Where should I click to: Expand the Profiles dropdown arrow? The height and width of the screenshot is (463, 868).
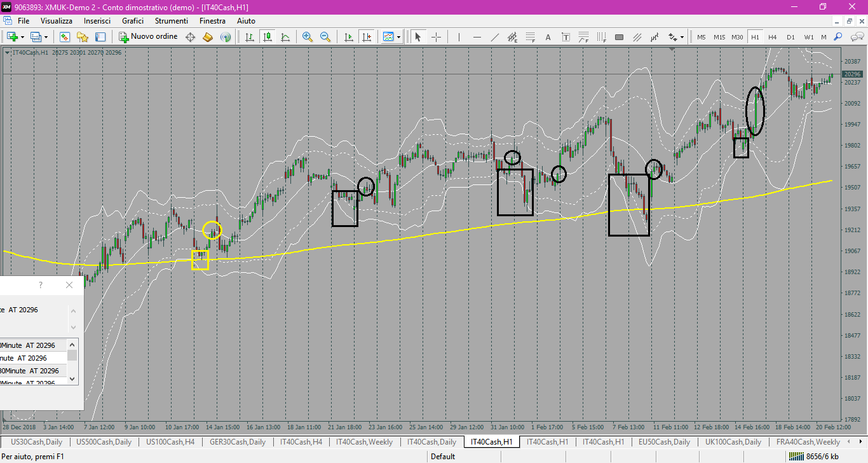coord(46,37)
